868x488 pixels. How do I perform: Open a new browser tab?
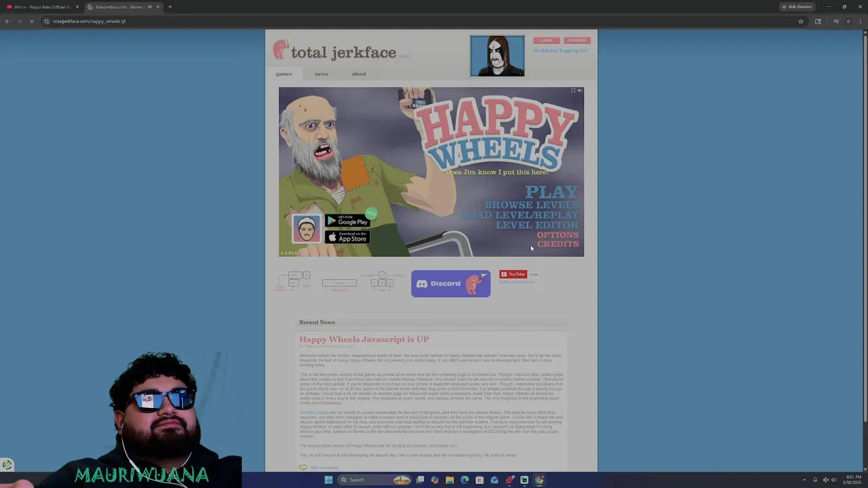click(170, 7)
